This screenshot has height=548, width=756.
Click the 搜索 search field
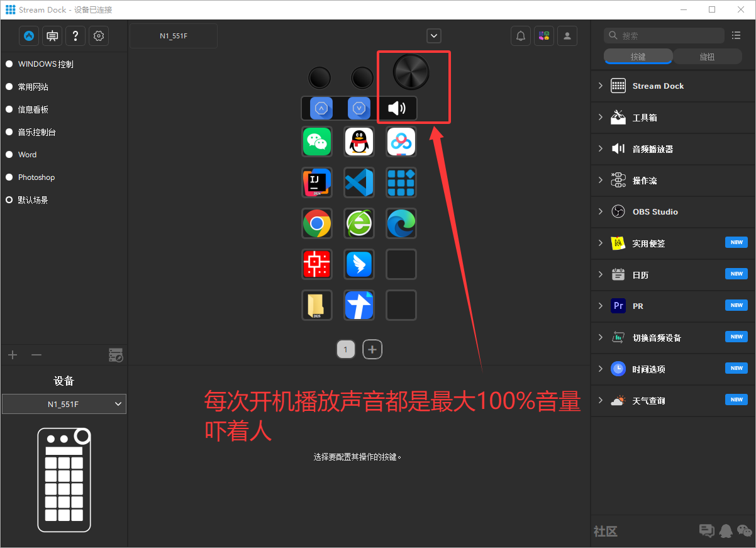[664, 36]
